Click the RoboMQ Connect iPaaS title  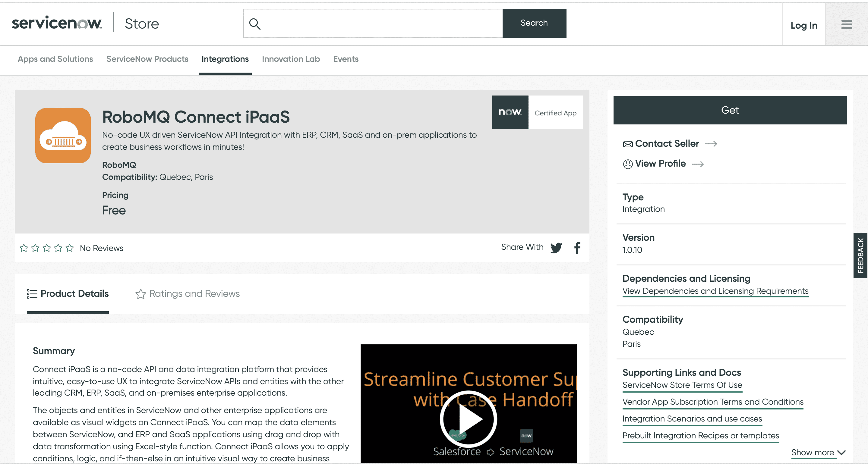tap(196, 117)
